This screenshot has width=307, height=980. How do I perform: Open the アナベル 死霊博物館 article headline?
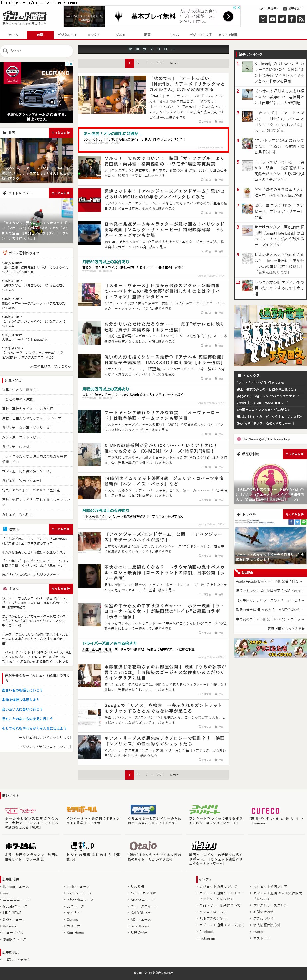(164, 360)
